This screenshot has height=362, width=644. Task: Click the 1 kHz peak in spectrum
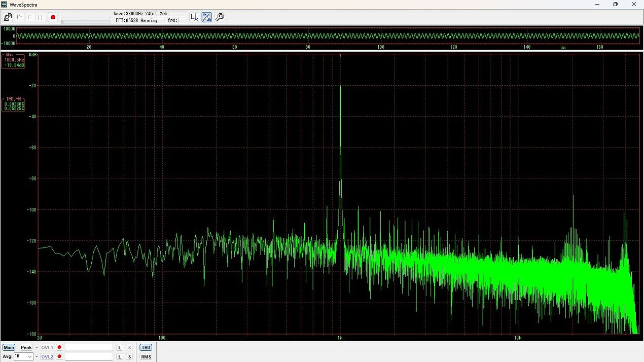pos(340,86)
